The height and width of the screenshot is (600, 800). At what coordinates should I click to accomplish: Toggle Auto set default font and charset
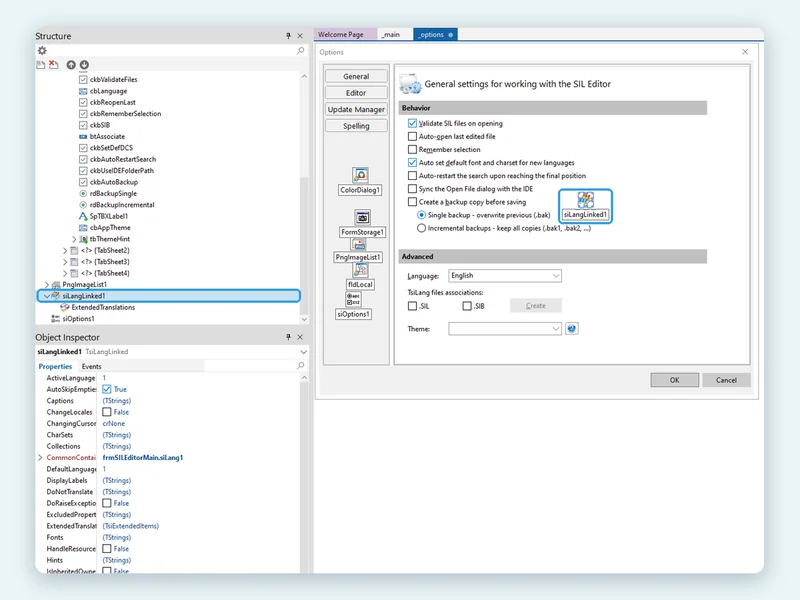(x=412, y=163)
